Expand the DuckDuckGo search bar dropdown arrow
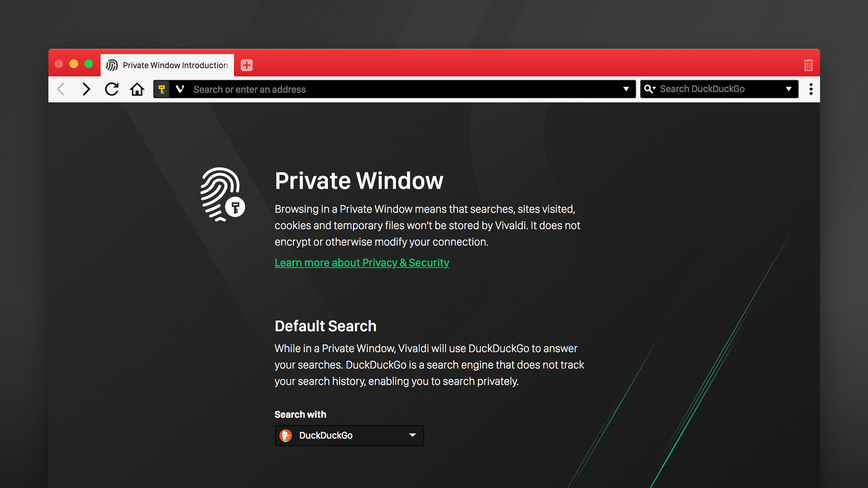The height and width of the screenshot is (488, 868). [791, 89]
